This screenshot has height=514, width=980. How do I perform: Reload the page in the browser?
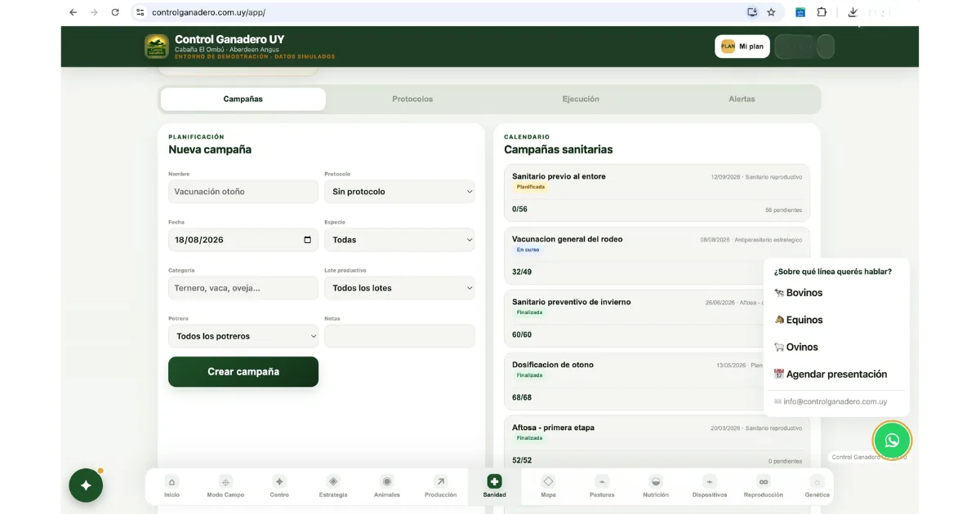click(115, 12)
